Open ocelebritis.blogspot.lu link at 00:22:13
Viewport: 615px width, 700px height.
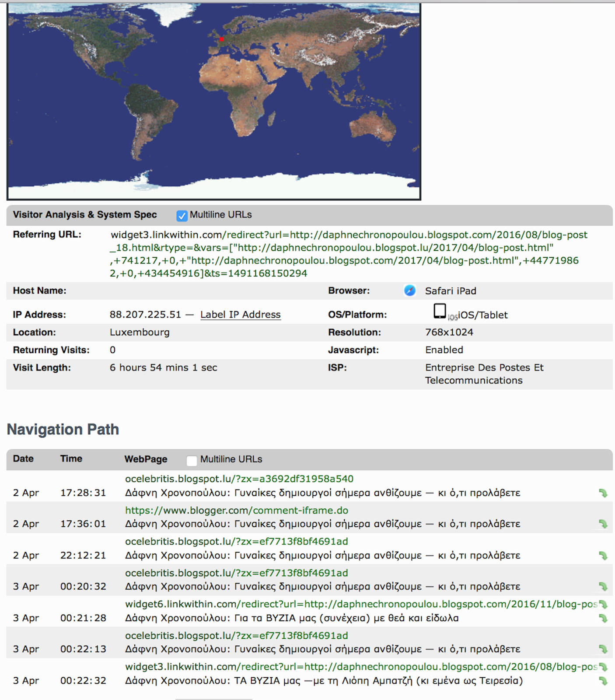point(237,635)
